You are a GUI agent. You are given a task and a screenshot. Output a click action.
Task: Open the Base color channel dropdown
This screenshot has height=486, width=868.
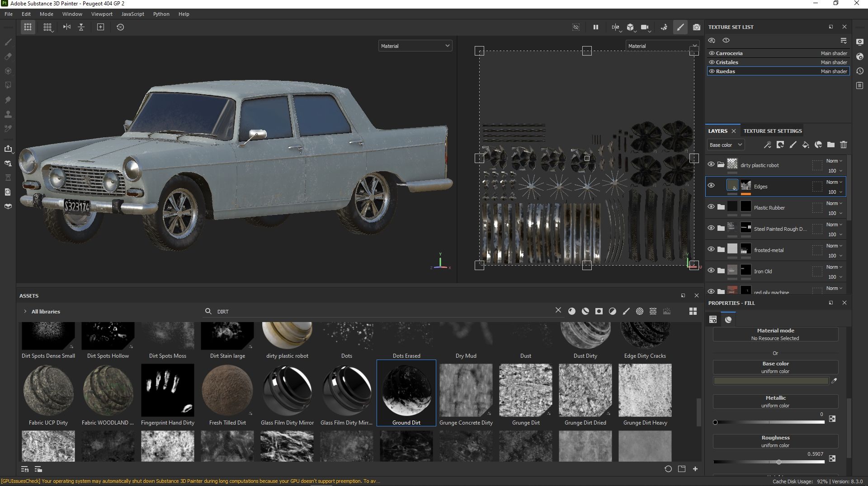[726, 145]
